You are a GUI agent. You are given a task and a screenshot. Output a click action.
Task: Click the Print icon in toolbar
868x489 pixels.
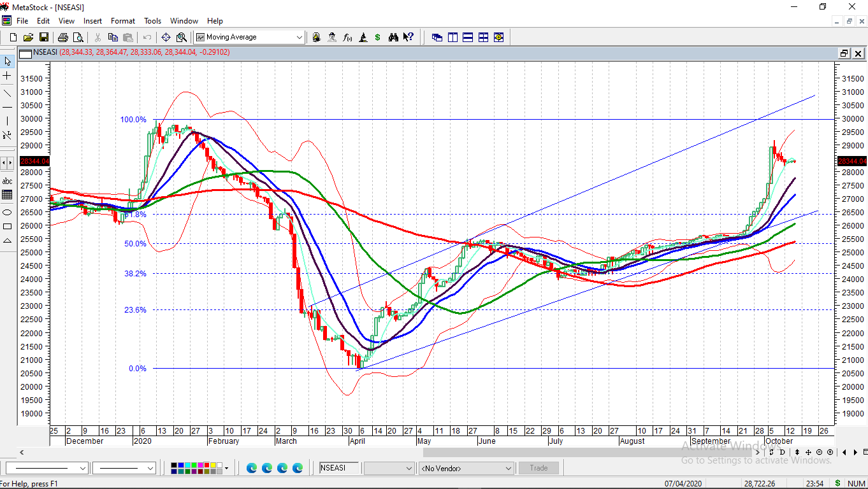click(x=63, y=38)
